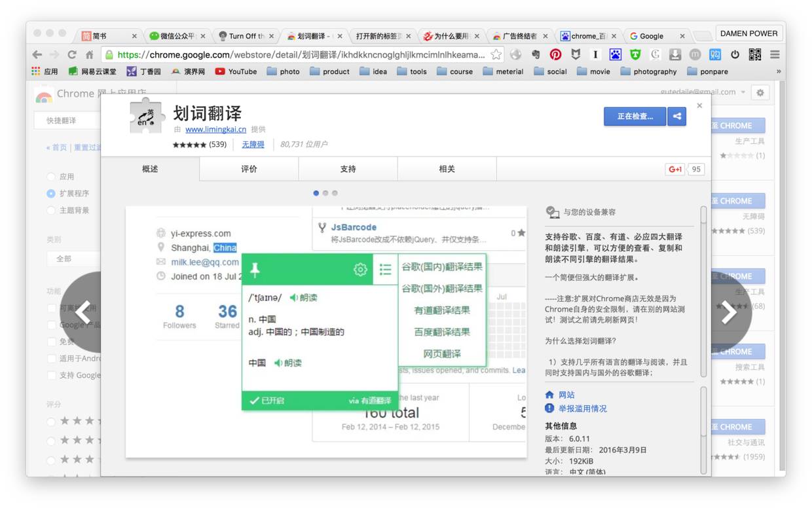This screenshot has height=508, width=812.
Task: Click the 划词翻译 puzzle piece icon
Action: pyautogui.click(x=146, y=117)
